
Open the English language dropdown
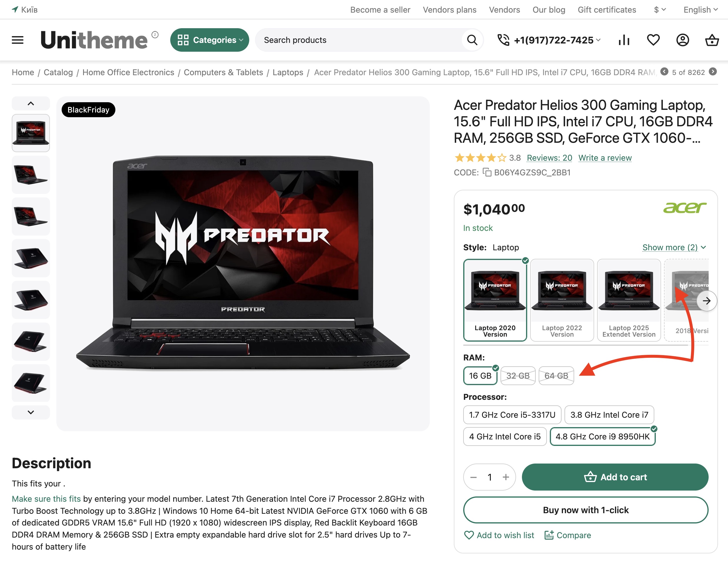[x=700, y=10]
